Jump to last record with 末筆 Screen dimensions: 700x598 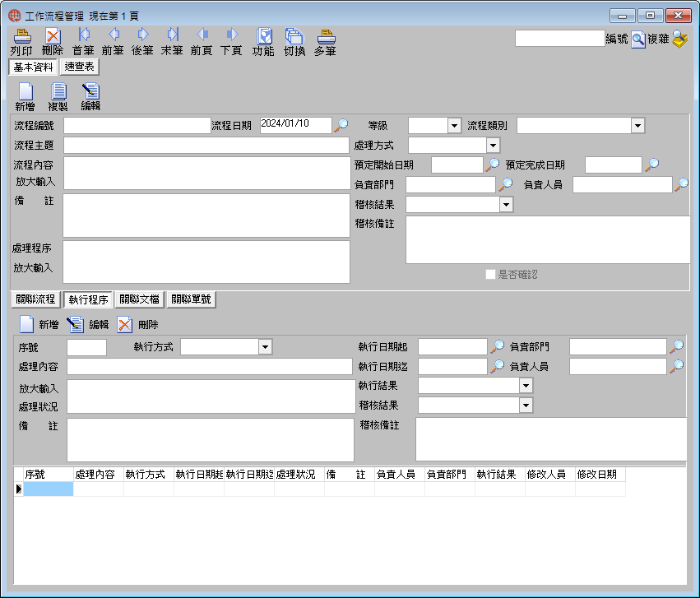click(x=172, y=35)
